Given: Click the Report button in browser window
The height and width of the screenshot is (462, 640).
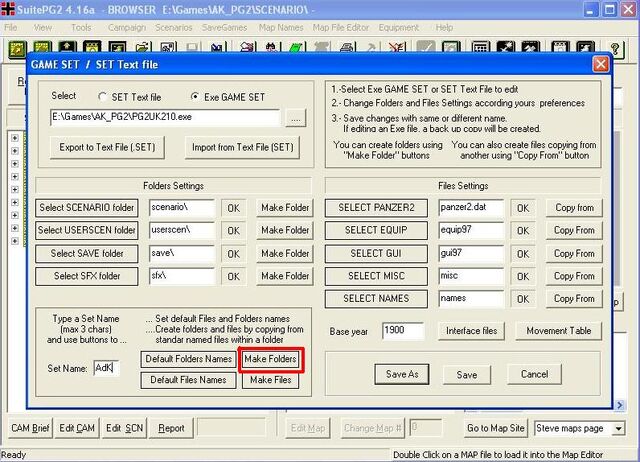Looking at the screenshot, I should [171, 429].
